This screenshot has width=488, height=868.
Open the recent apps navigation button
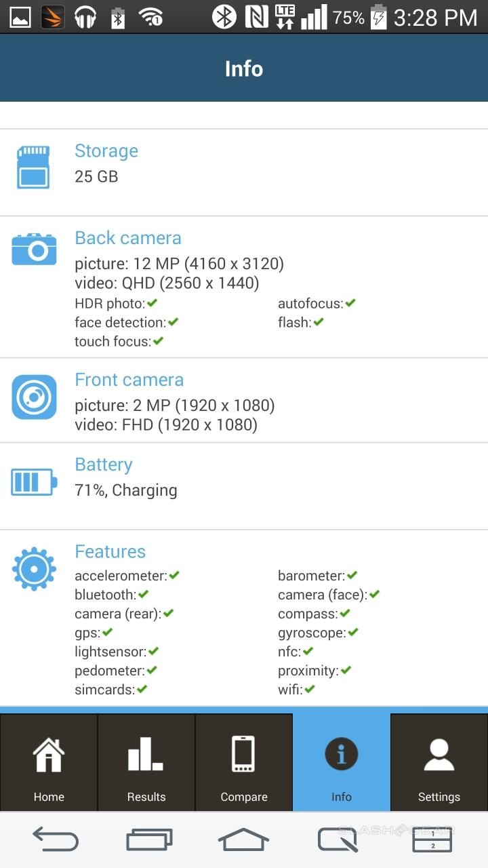(149, 840)
